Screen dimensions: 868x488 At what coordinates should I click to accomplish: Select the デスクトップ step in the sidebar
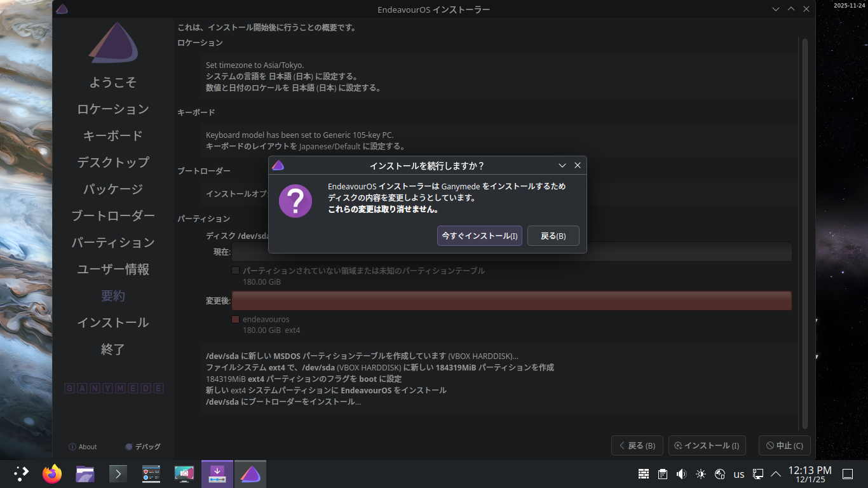click(x=113, y=162)
